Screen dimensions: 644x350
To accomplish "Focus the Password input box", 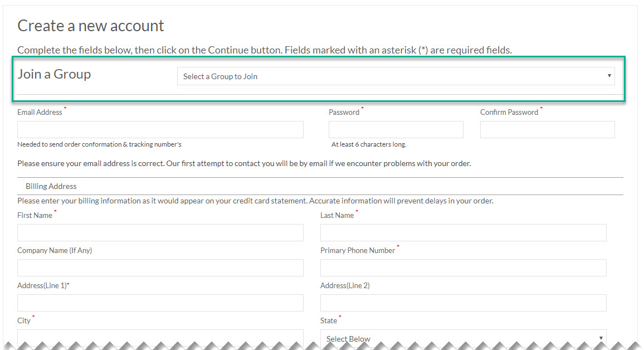I will (396, 129).
